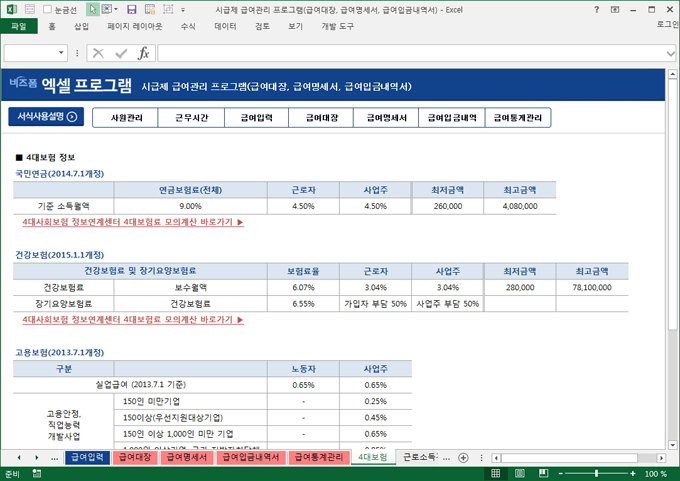Click into the formula bar input field
The height and width of the screenshot is (481, 680).
tap(411, 53)
